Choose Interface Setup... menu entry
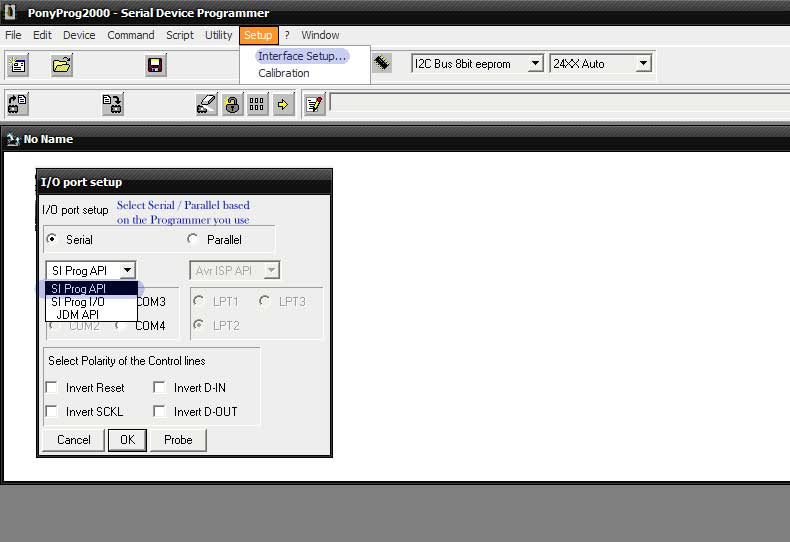Image resolution: width=790 pixels, height=542 pixels. pos(302,56)
